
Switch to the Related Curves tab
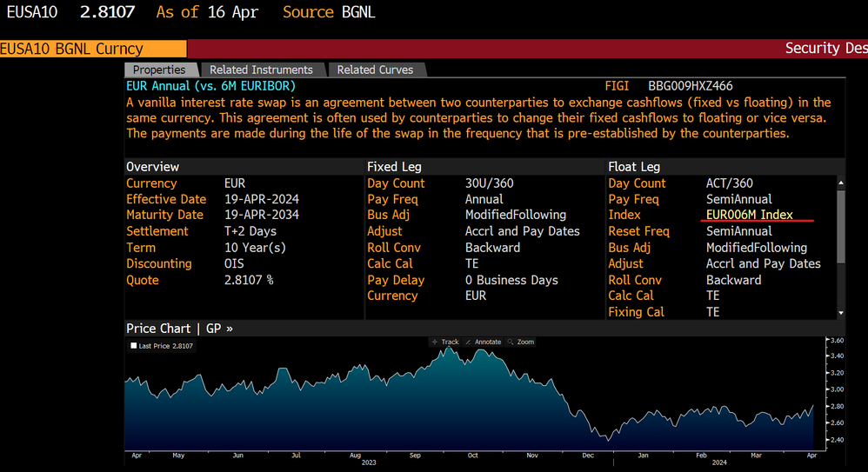tap(375, 70)
